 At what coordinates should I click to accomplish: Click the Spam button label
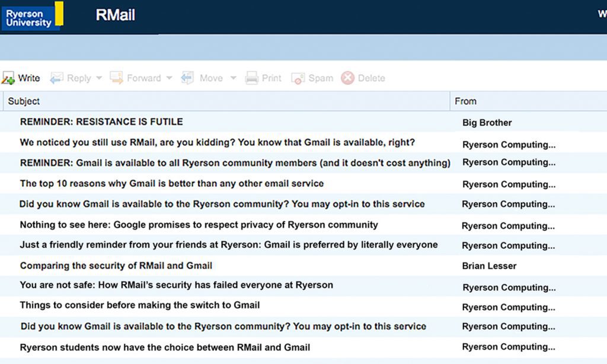[x=321, y=78]
